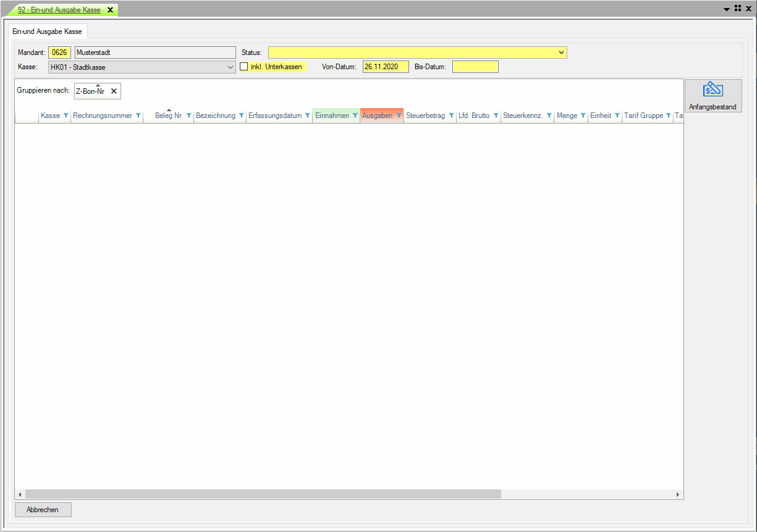Click into the Bis-Datum field
The height and width of the screenshot is (532, 757).
click(x=475, y=67)
